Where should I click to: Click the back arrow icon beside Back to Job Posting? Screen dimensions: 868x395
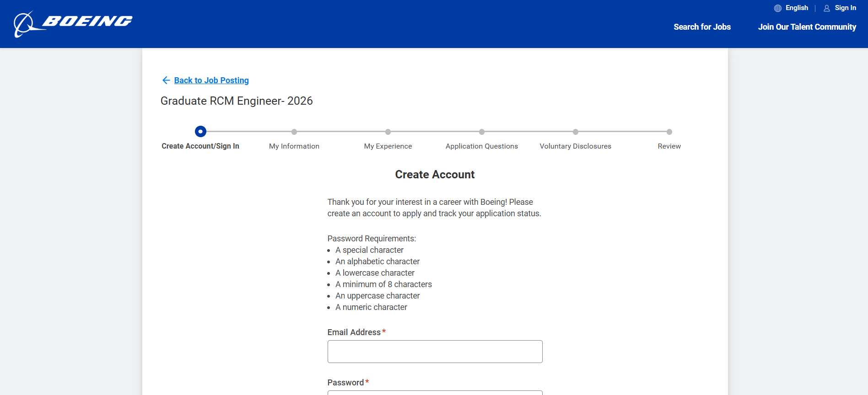click(x=166, y=80)
